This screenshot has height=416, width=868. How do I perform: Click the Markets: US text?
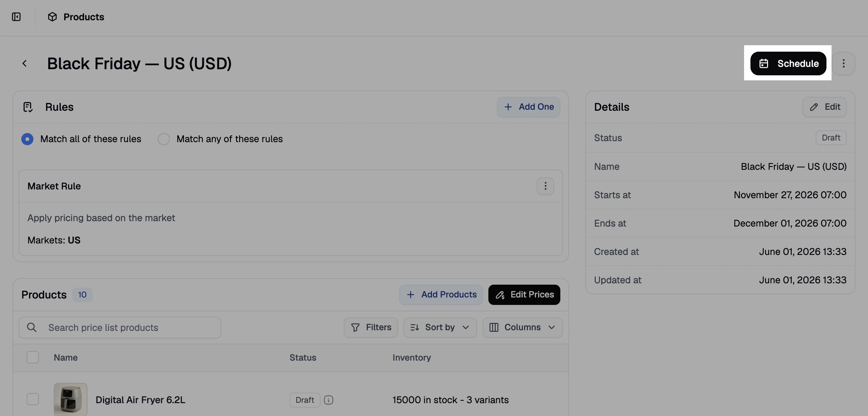click(54, 240)
